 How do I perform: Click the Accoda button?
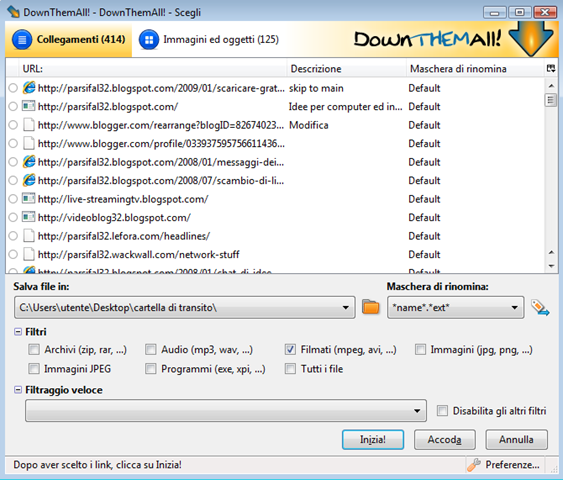pos(445,439)
